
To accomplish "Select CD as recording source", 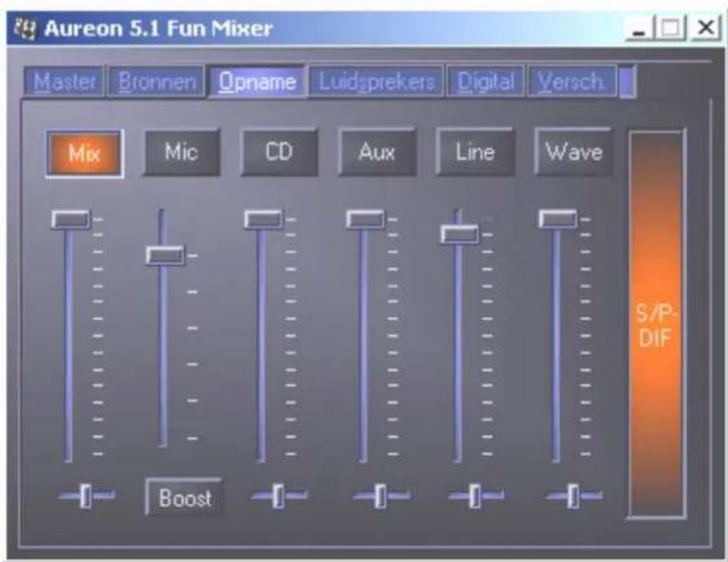I will [279, 152].
